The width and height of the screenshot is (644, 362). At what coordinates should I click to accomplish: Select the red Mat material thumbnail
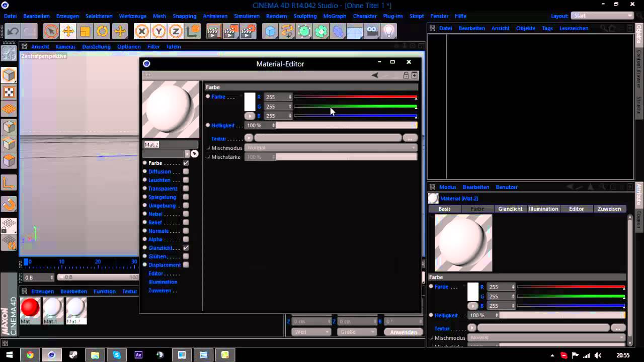click(30, 308)
